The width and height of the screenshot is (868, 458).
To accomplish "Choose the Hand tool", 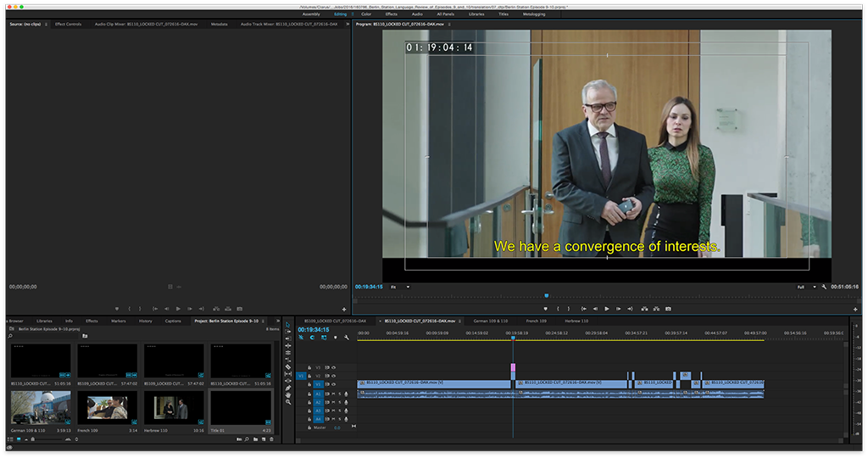I will [x=288, y=394].
